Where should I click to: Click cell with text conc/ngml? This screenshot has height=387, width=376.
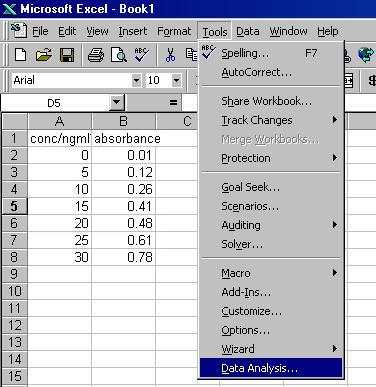[x=60, y=138]
